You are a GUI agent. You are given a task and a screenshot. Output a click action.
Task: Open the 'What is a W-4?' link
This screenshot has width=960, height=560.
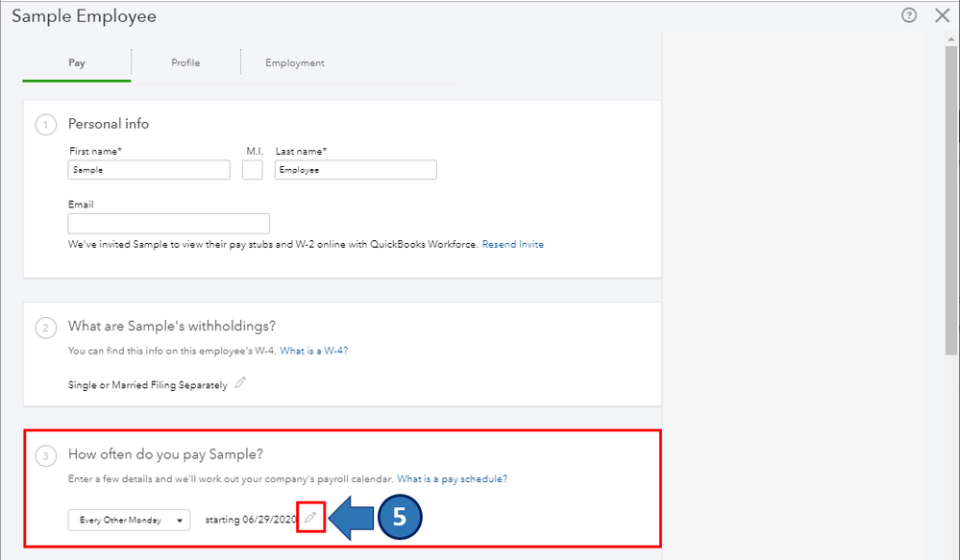click(x=313, y=351)
